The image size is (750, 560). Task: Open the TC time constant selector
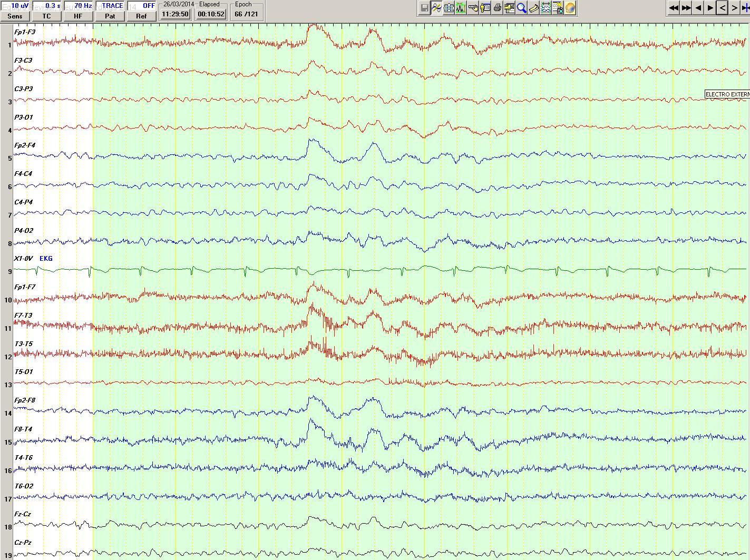coord(46,16)
